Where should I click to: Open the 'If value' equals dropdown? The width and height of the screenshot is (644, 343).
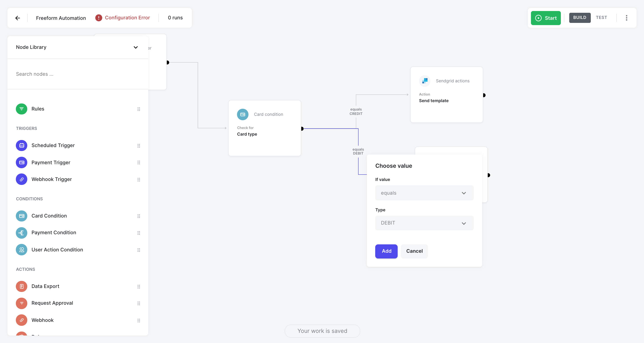[424, 193]
